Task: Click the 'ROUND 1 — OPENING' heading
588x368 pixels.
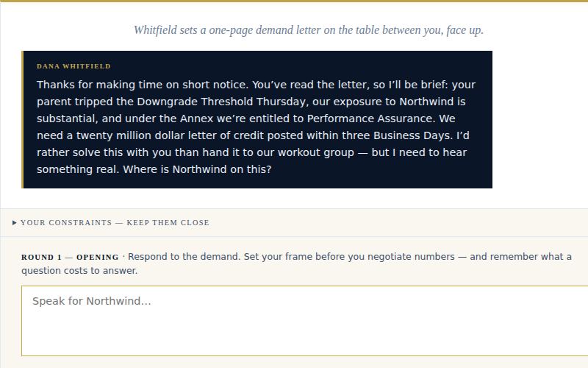Action: (x=70, y=257)
